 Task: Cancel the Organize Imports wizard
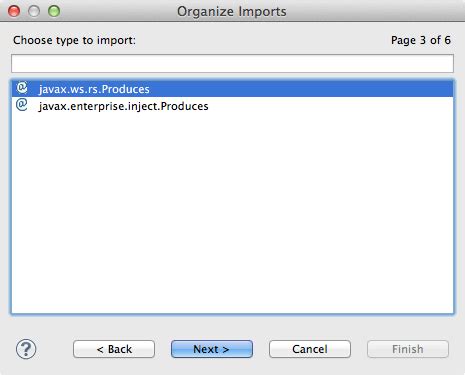pos(310,349)
